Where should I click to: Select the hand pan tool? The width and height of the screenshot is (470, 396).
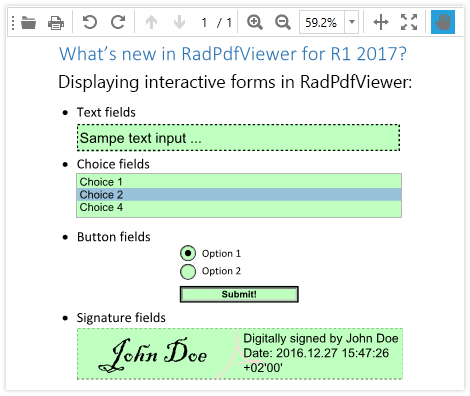pyautogui.click(x=443, y=22)
